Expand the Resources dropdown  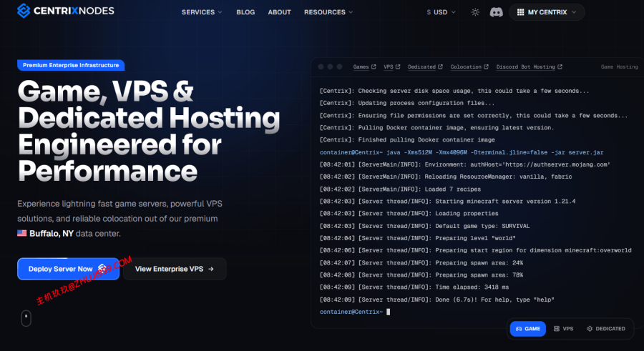pos(328,12)
